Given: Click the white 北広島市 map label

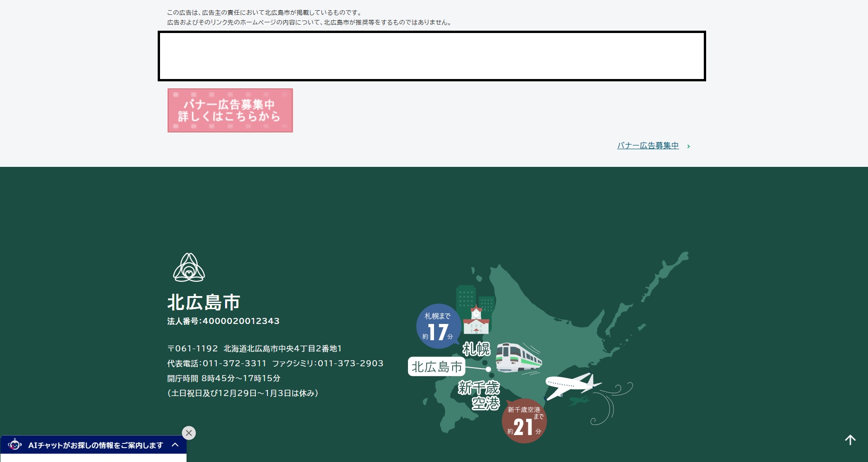Looking at the screenshot, I should coord(436,367).
